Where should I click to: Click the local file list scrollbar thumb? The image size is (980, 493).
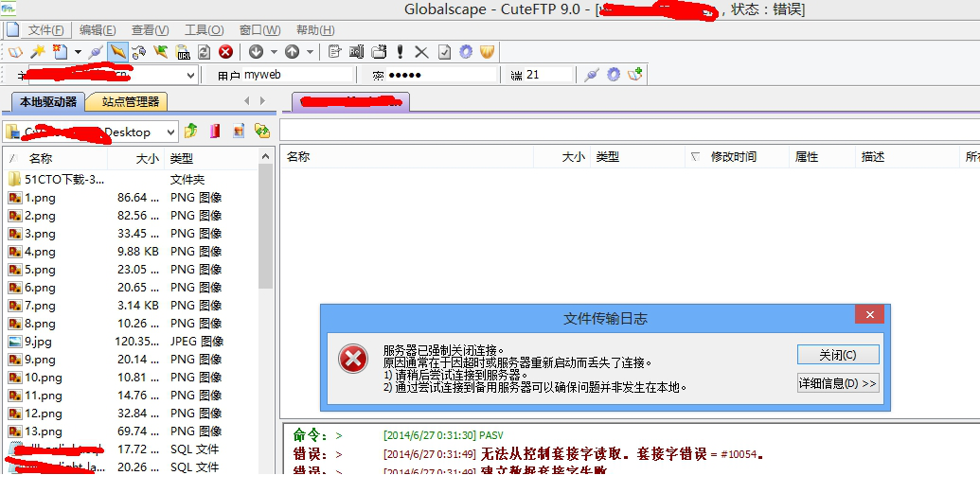(266, 226)
